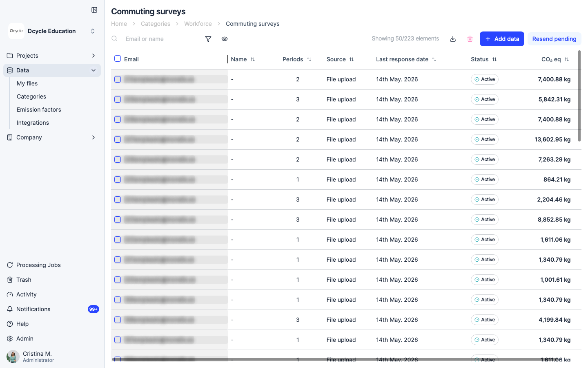The image size is (588, 368).
Task: Sort by Status column arrows
Action: [494, 59]
